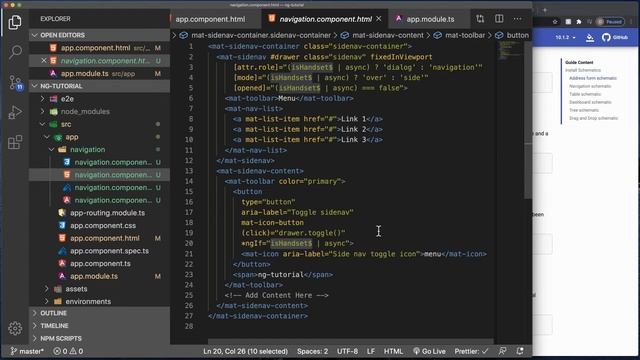Open Run and Debug view
Image resolution: width=640 pixels, height=360 pixels.
(x=15, y=112)
